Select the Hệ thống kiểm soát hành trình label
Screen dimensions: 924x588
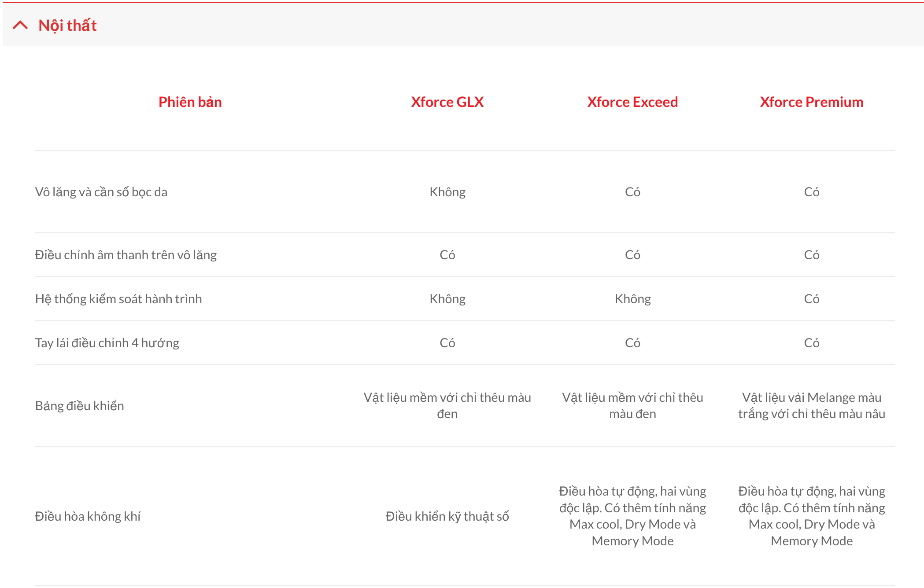coord(118,299)
